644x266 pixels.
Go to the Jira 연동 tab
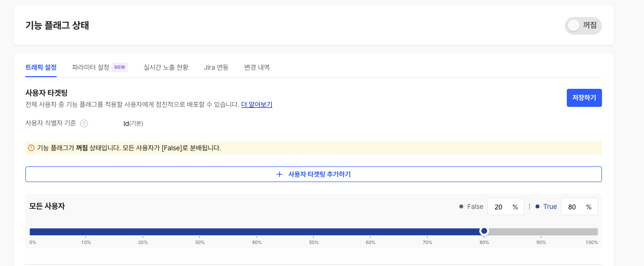click(216, 67)
